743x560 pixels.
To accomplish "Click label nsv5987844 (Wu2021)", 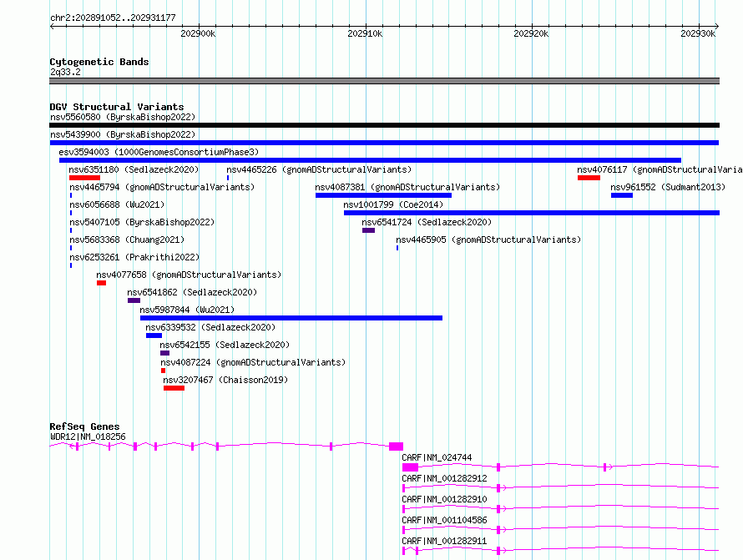I will (187, 310).
